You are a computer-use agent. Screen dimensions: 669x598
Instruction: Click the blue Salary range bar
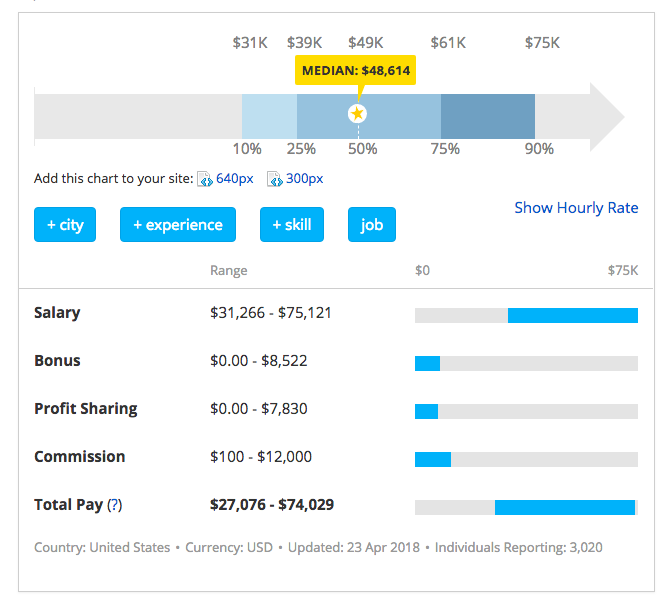572,316
